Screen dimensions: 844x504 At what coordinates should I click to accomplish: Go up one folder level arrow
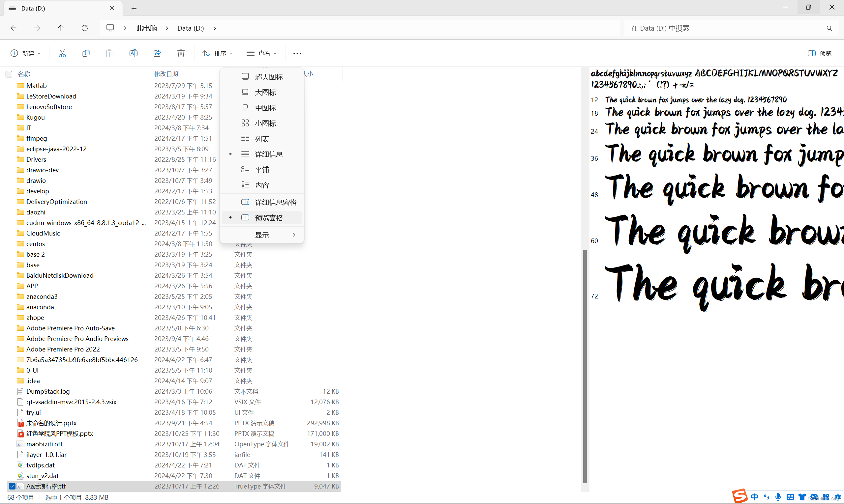tap(61, 28)
